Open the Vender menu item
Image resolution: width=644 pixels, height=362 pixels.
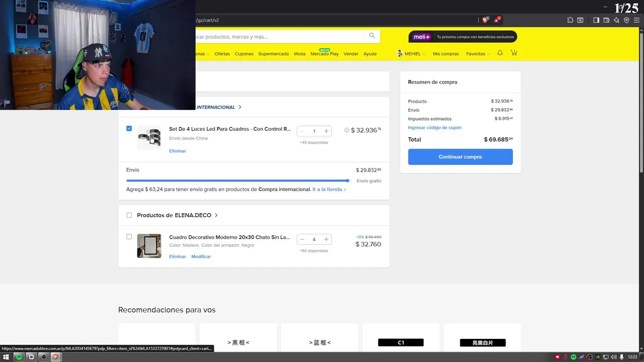click(x=351, y=54)
